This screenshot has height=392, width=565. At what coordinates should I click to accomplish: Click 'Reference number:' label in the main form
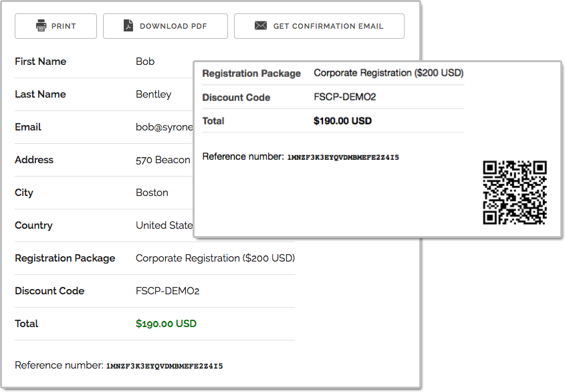pos(59,365)
